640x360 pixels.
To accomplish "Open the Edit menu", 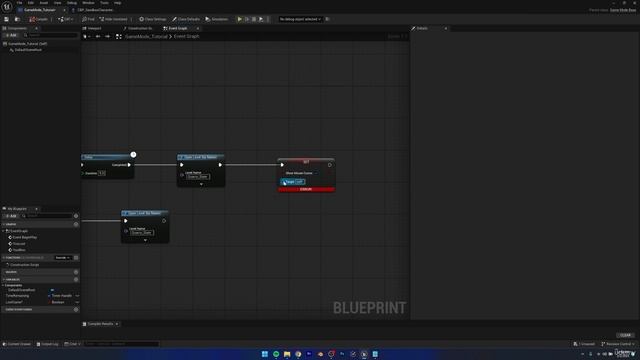I will click(x=31, y=3).
